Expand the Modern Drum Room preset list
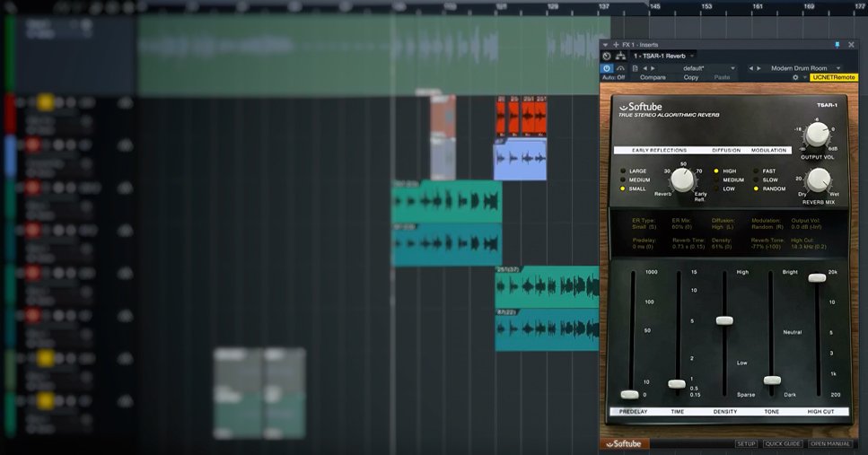Screen dimensions: 868x455 (x=837, y=68)
